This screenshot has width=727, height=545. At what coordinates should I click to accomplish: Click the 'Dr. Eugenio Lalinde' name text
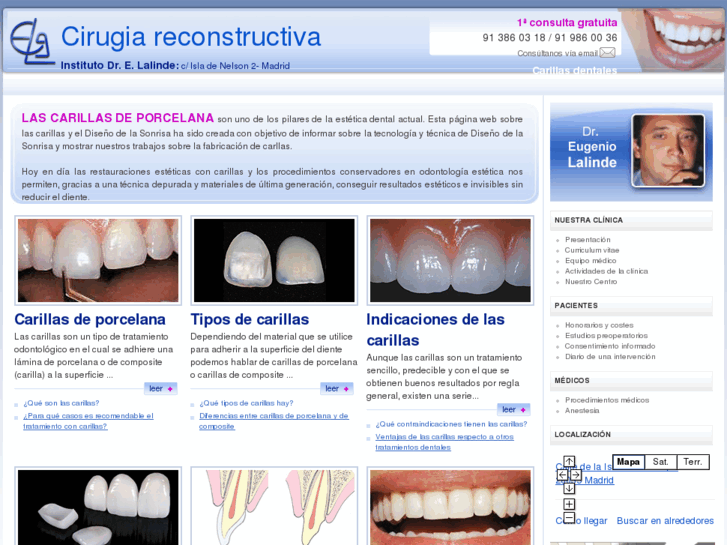[592, 147]
